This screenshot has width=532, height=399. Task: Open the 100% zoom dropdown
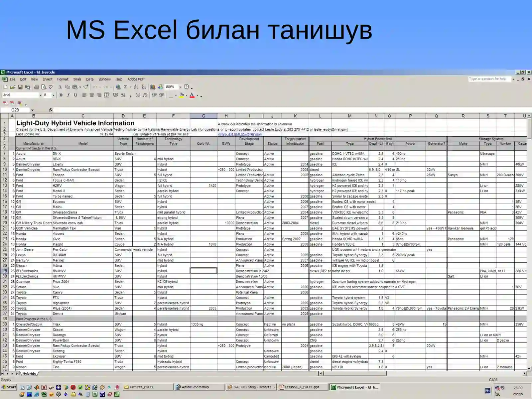click(181, 87)
